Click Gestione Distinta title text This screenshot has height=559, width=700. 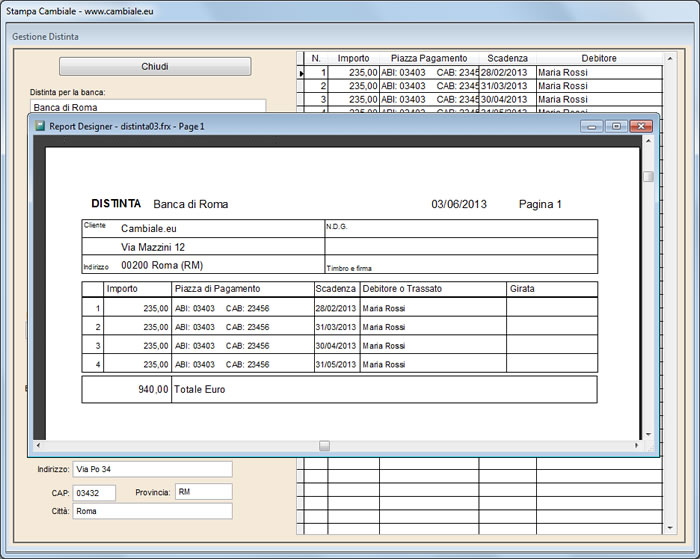click(45, 37)
